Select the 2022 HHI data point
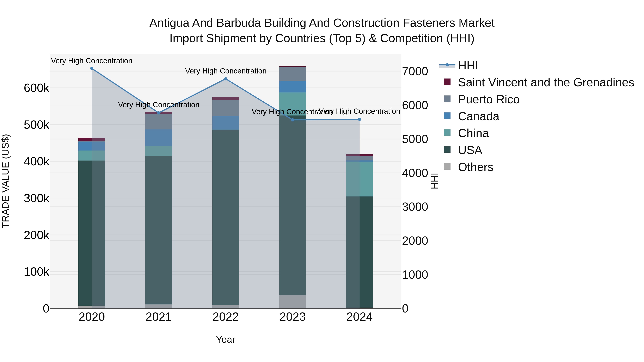The height and width of the screenshot is (362, 644). point(226,79)
